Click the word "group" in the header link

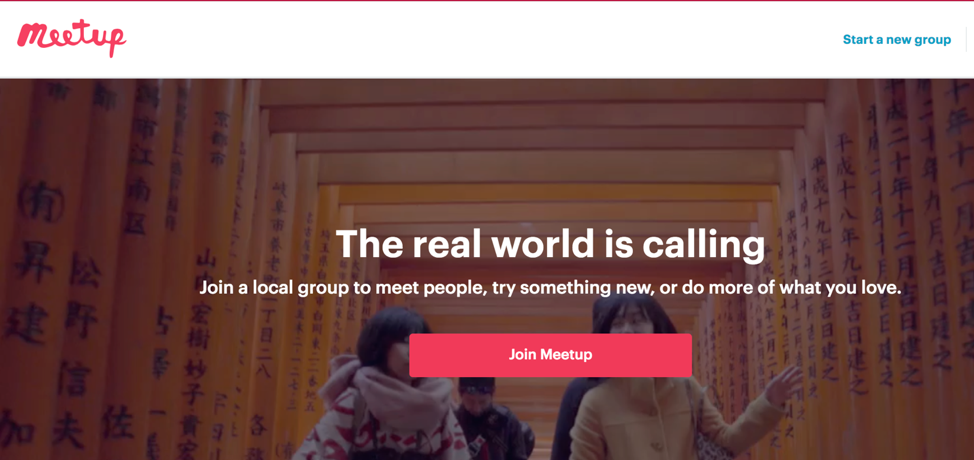(x=932, y=40)
